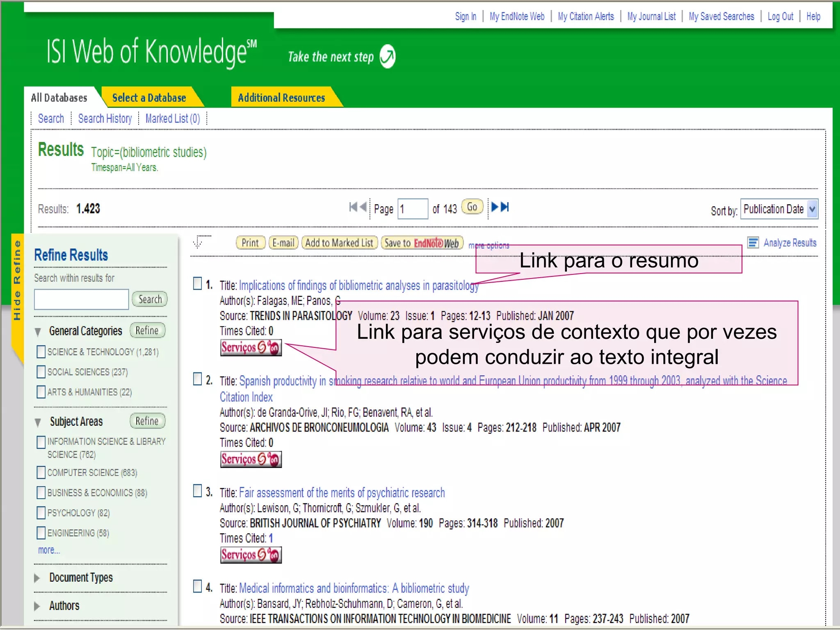Click the E-mail button
The height and width of the screenshot is (630, 840).
tap(283, 243)
